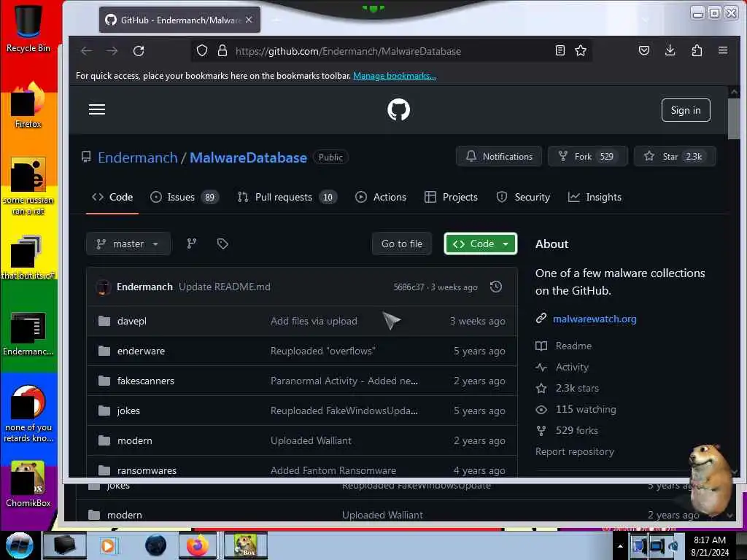Open the Security tab
747x560 pixels.
523,197
